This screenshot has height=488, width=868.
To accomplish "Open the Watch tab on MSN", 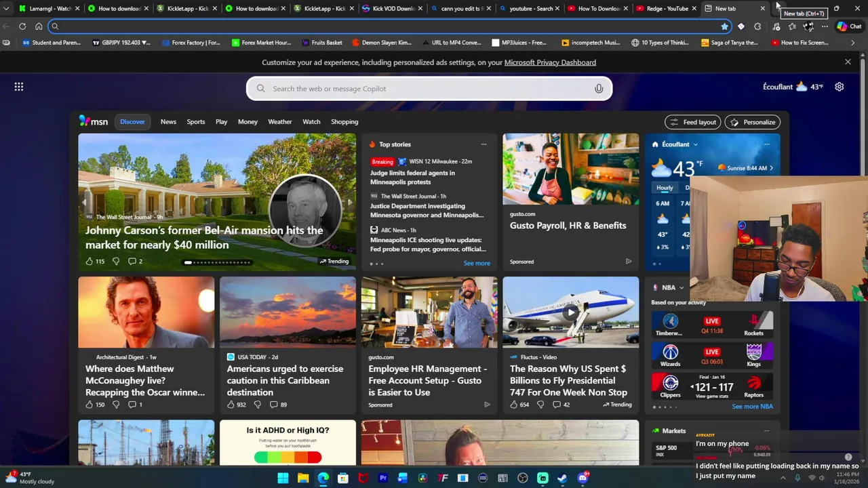I will click(x=311, y=122).
